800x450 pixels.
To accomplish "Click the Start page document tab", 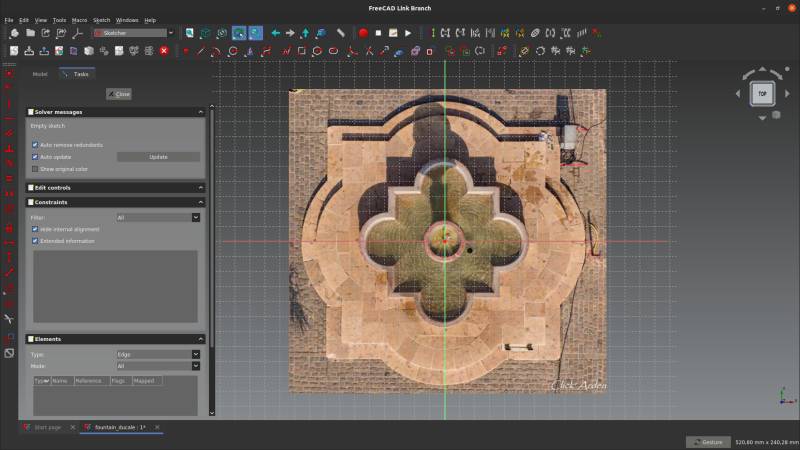I will pyautogui.click(x=47, y=428).
